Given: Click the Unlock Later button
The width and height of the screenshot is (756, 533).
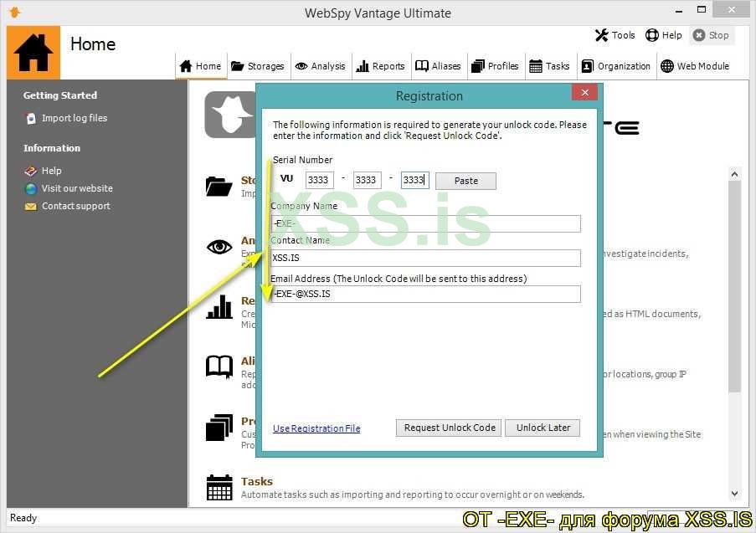Looking at the screenshot, I should click(x=543, y=428).
